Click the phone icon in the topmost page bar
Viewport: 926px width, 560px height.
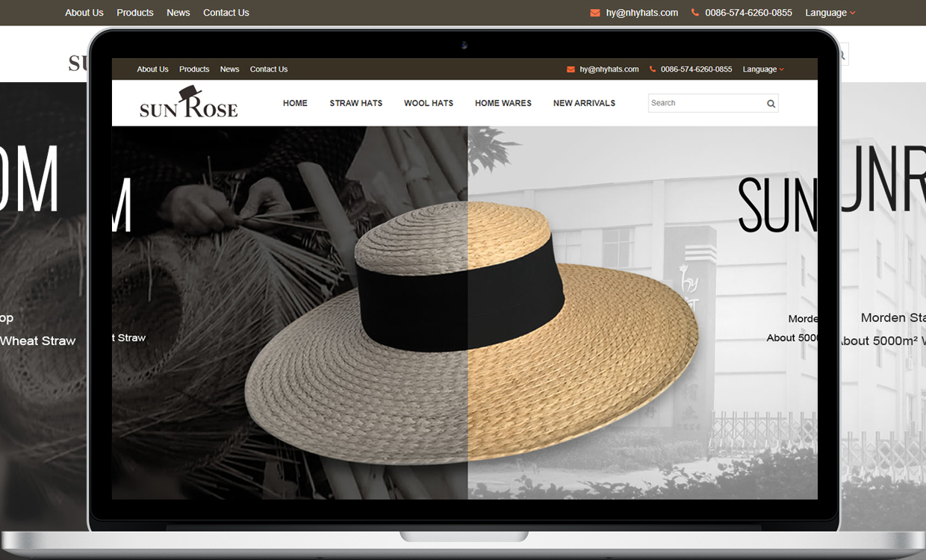tap(695, 13)
